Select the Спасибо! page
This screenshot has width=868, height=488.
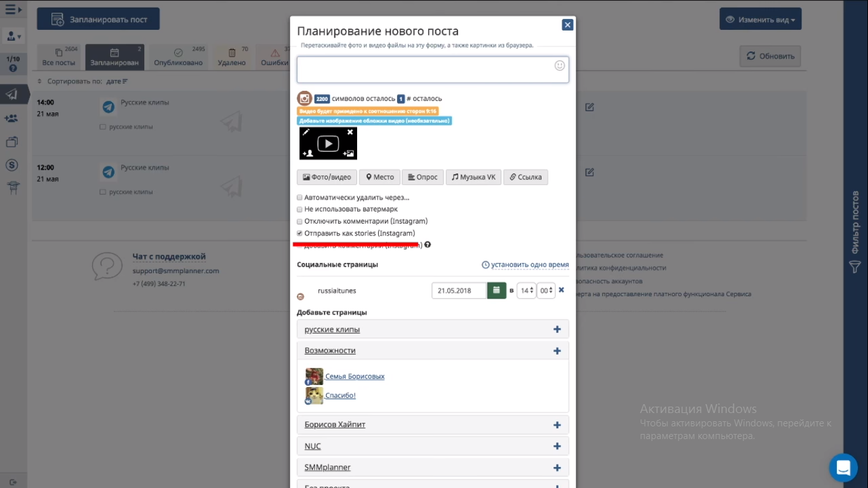pos(340,395)
